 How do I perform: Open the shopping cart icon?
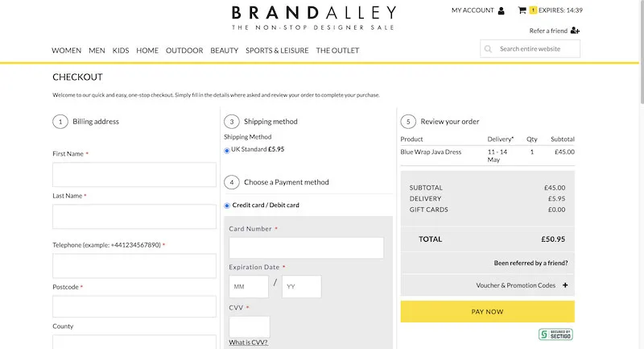(x=522, y=10)
